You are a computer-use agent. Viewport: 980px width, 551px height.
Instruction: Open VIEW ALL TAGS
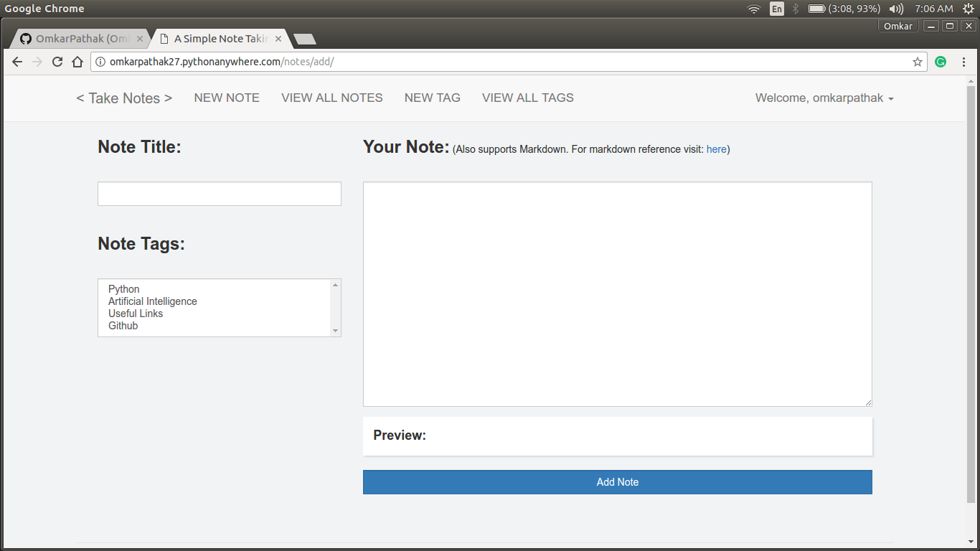[x=528, y=98]
